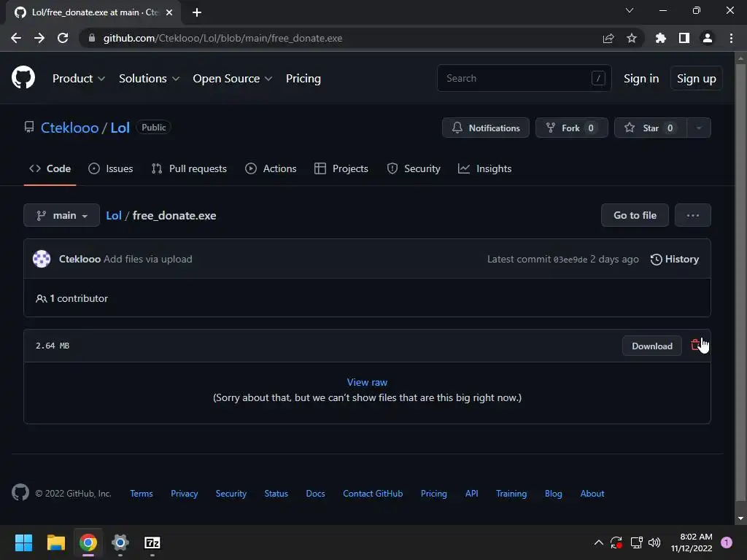The height and width of the screenshot is (560, 747).
Task: Show hidden tray icons chevron
Action: point(599,542)
